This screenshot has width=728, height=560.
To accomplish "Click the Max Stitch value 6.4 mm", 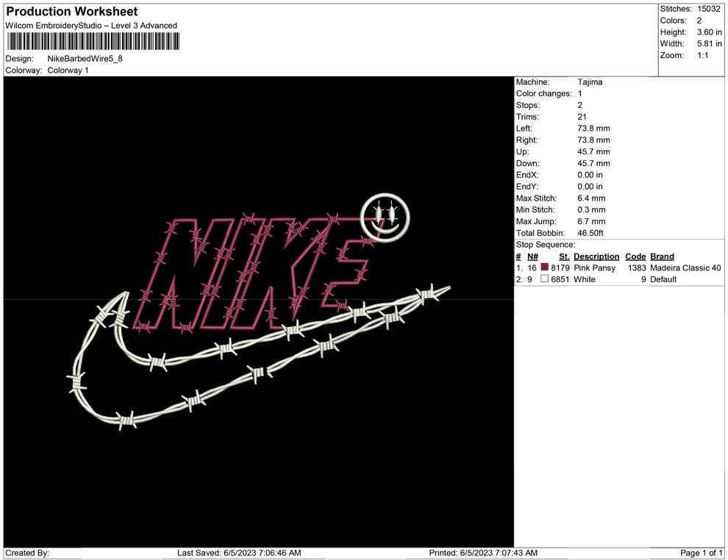I will pyautogui.click(x=591, y=198).
